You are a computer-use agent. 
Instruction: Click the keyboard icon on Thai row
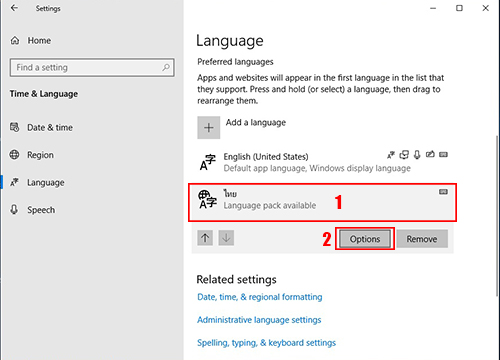[443, 192]
